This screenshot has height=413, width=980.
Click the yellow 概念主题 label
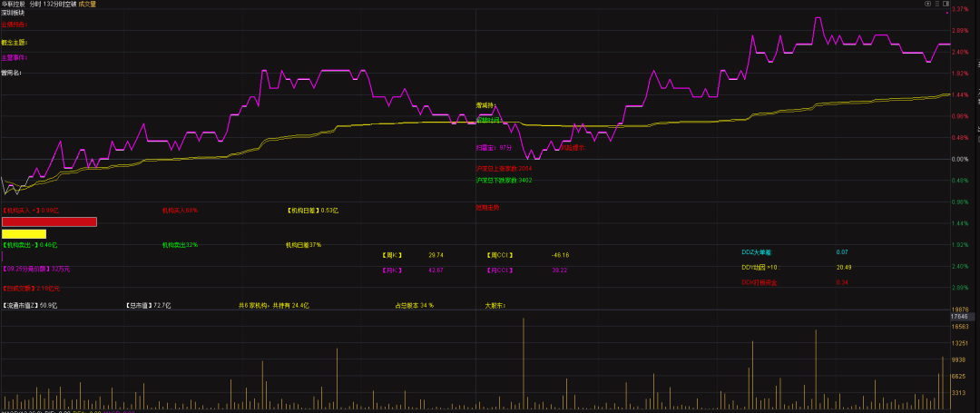tap(14, 43)
